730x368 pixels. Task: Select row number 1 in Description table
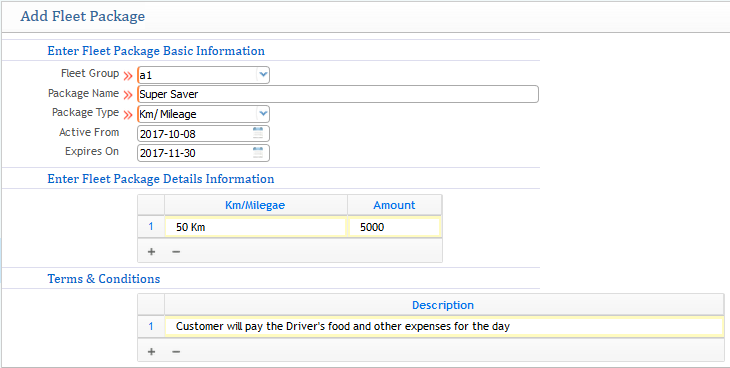(151, 326)
